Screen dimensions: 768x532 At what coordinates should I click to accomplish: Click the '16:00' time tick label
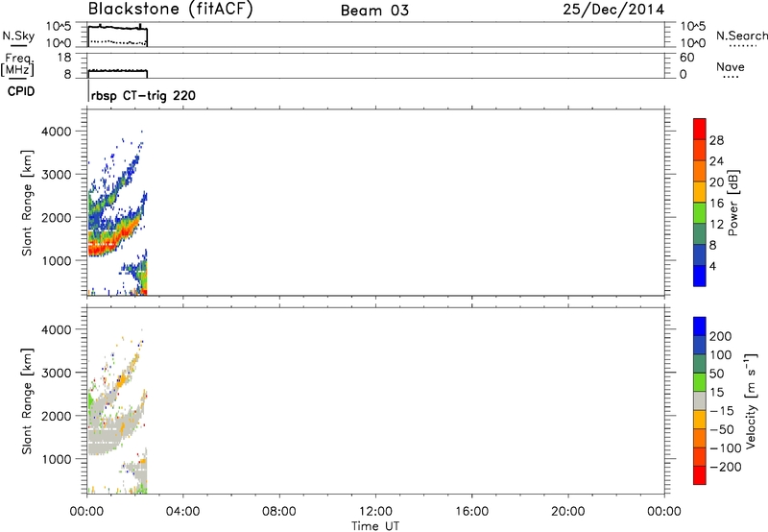point(471,512)
